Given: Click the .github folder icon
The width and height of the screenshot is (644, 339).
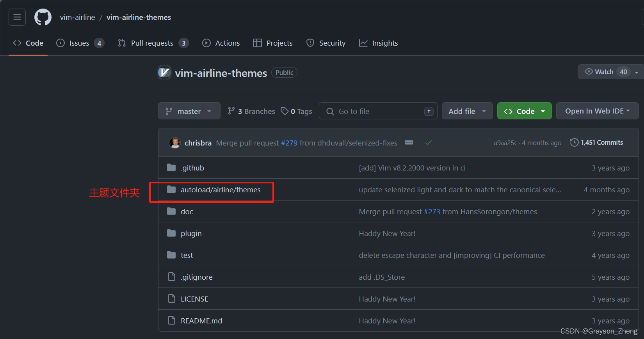Looking at the screenshot, I should point(171,168).
